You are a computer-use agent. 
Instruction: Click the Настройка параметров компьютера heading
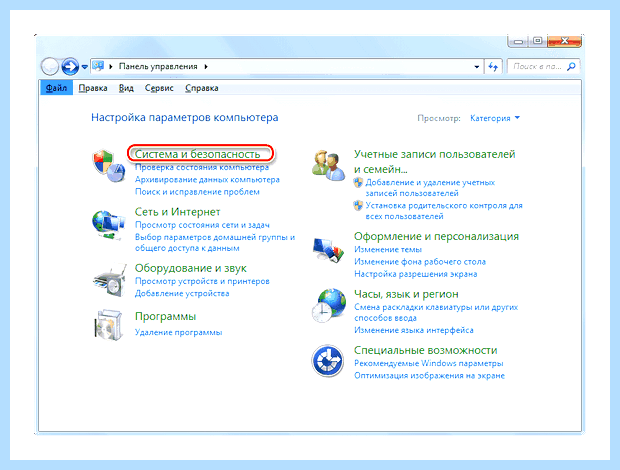pos(185,117)
